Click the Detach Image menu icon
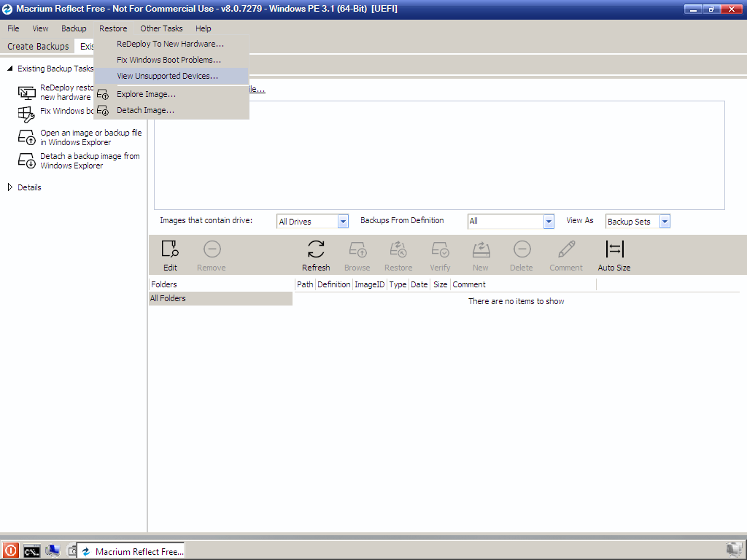Image resolution: width=747 pixels, height=560 pixels. [x=103, y=111]
